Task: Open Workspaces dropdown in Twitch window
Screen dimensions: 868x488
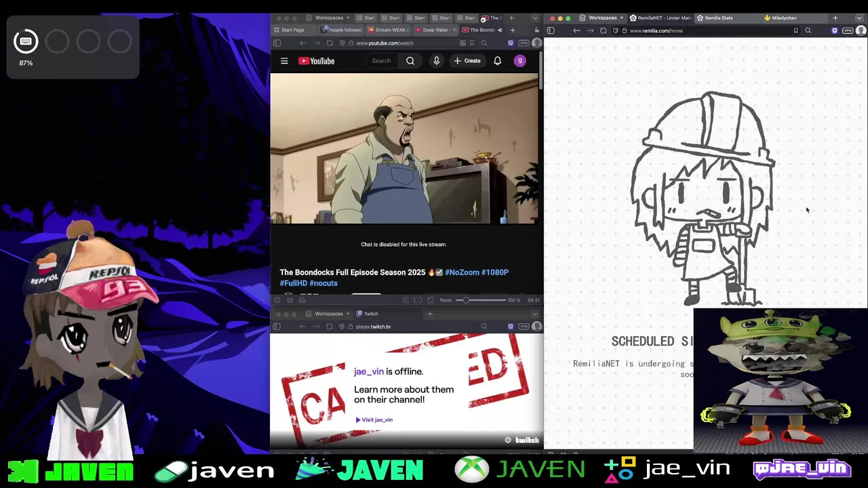Action: point(328,314)
